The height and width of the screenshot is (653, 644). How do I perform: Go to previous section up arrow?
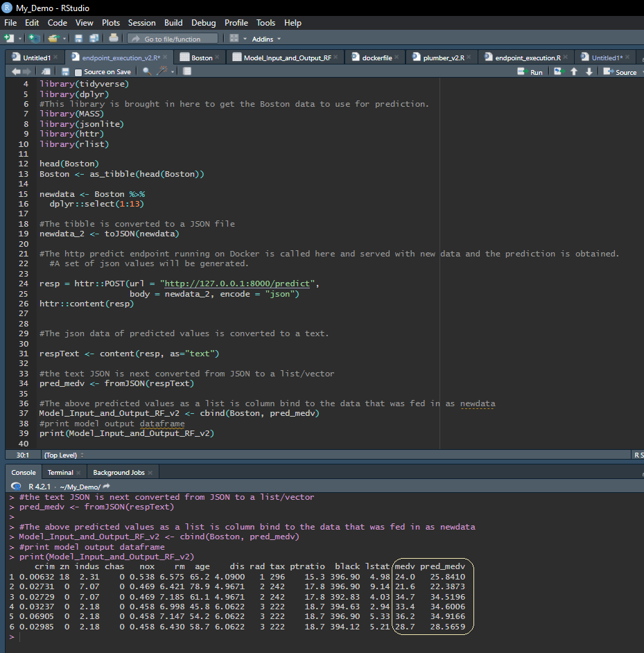click(574, 71)
